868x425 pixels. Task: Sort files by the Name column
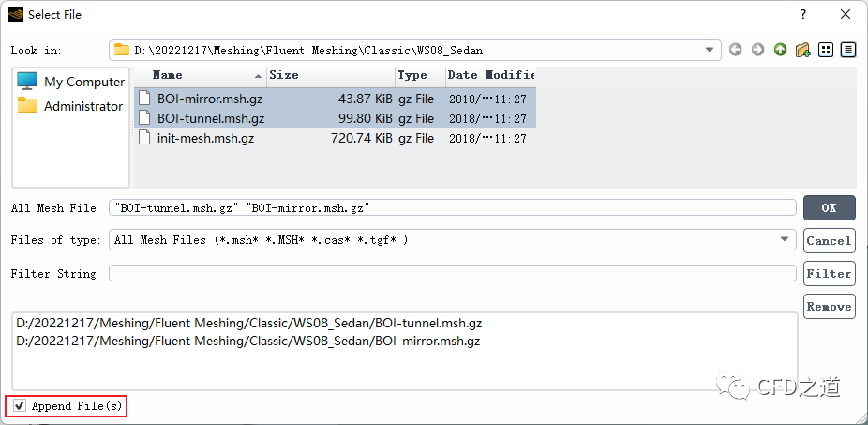coord(200,75)
